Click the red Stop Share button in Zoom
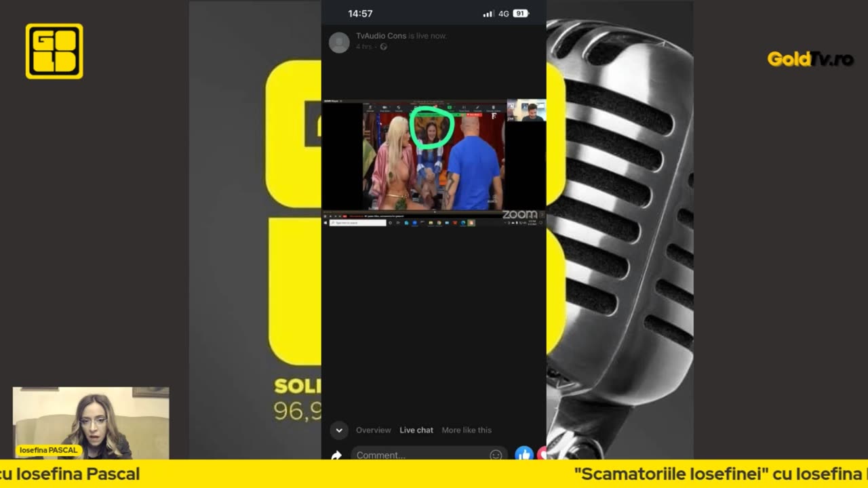The width and height of the screenshot is (868, 488). click(x=475, y=115)
